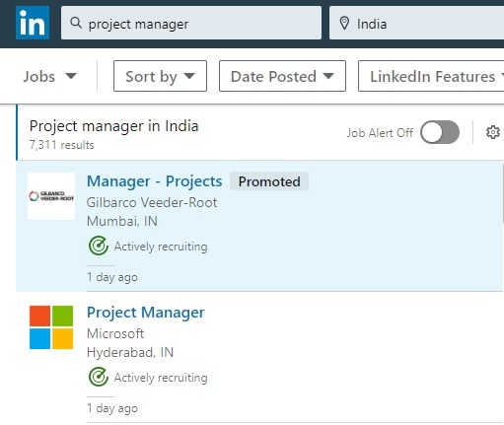
Task: Click the 7,311 results text
Action: point(62,145)
